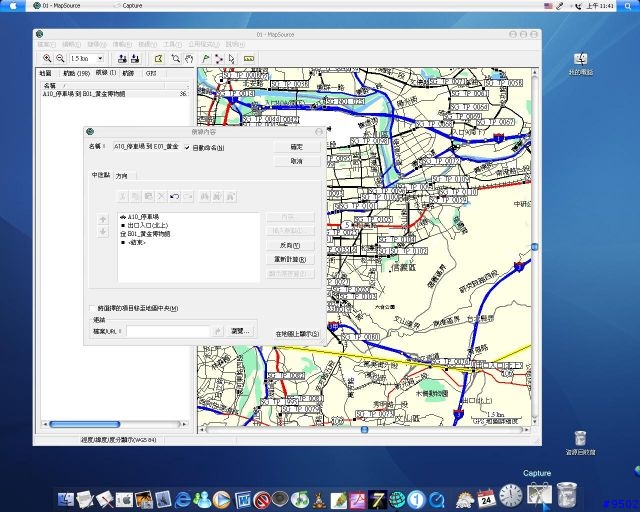Open the QuickTime icon in dock
Screen dimensions: 640x512
(436, 499)
